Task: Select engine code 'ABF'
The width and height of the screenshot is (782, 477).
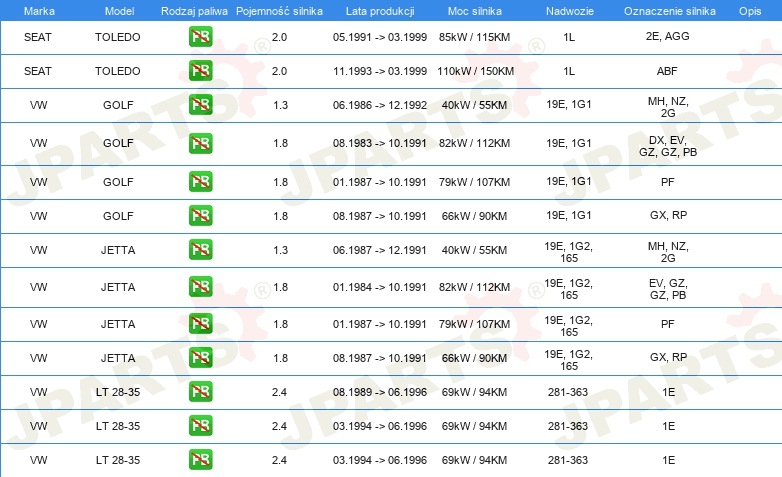Action: pyautogui.click(x=667, y=71)
